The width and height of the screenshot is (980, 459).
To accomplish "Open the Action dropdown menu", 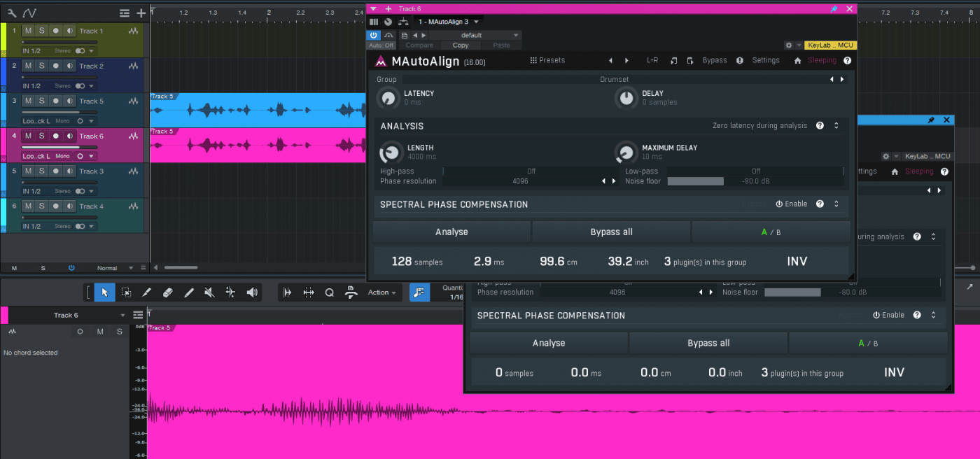I will pos(382,292).
